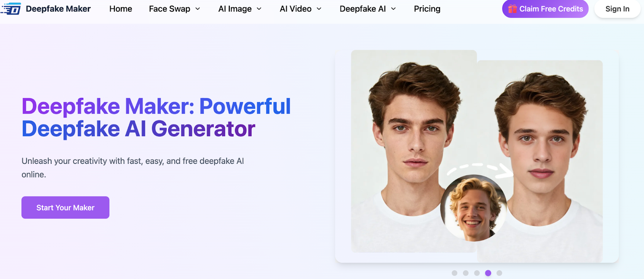Go to the Home menu item

click(x=121, y=9)
